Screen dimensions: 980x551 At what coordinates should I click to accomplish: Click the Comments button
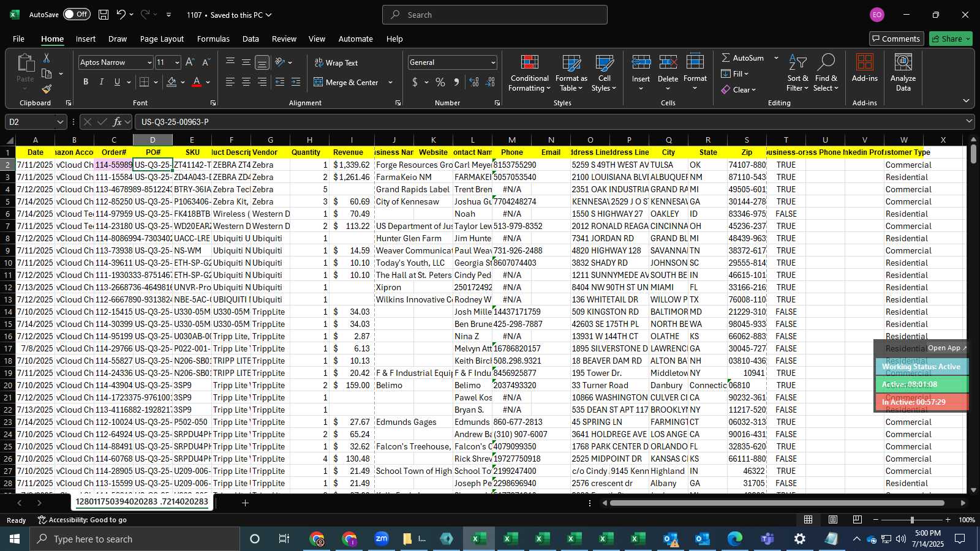897,39
